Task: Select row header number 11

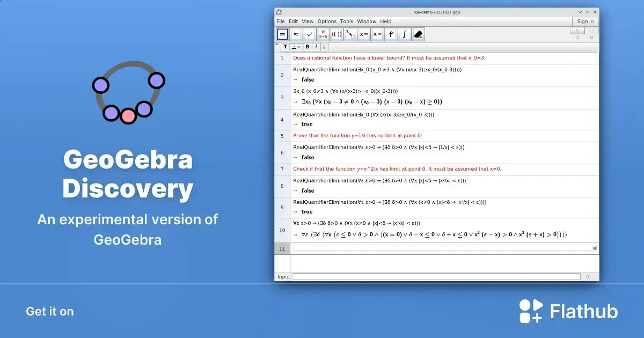Action: click(x=282, y=248)
